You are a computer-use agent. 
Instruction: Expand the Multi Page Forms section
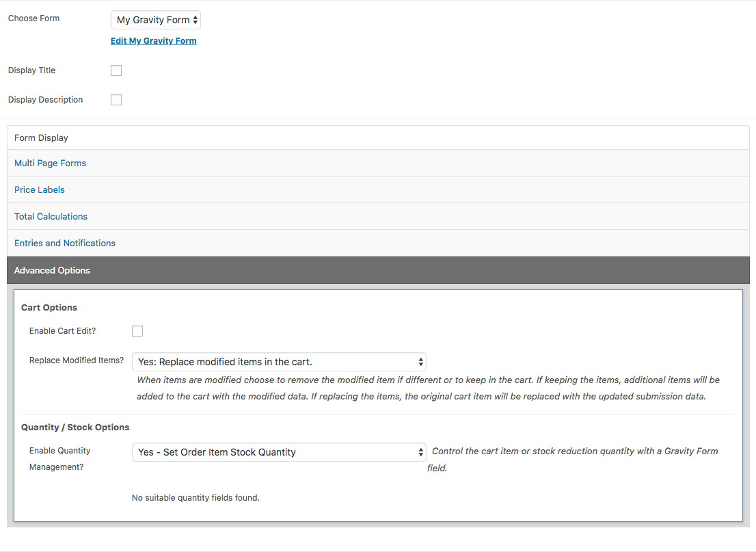tap(50, 163)
